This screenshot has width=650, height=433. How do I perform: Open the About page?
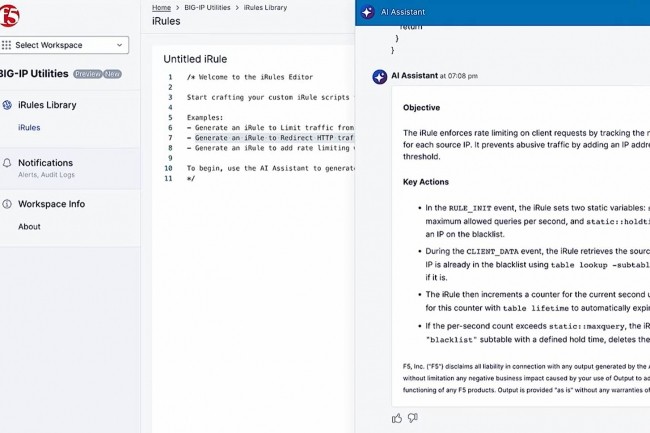pyautogui.click(x=29, y=227)
